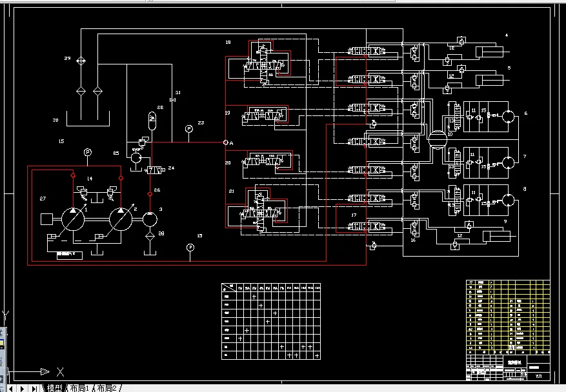Select the shut-off valve labeled 31
566x392 pixels.
click(x=172, y=100)
